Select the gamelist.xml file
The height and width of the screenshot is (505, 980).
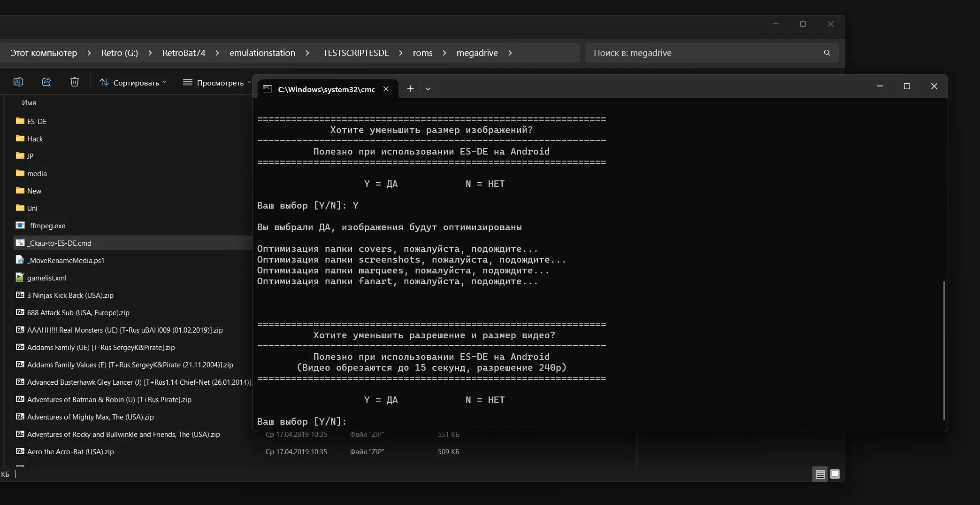coord(46,278)
